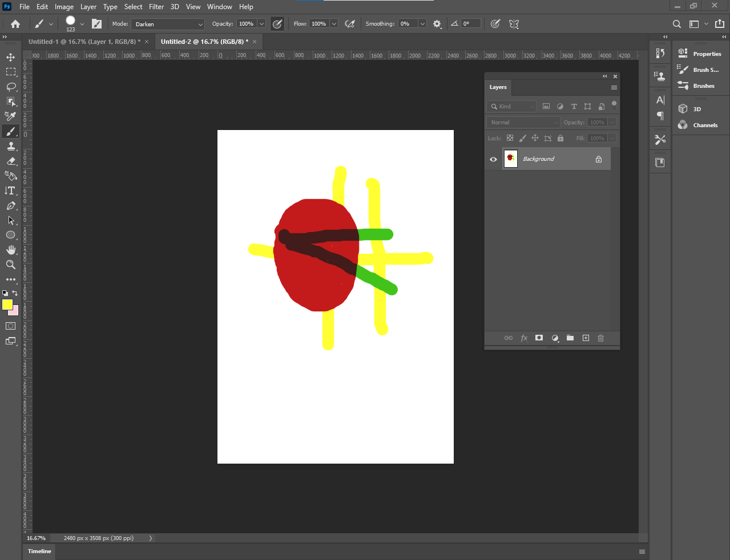Select the Horizontal Type tool
The width and height of the screenshot is (730, 560).
pos(11,190)
